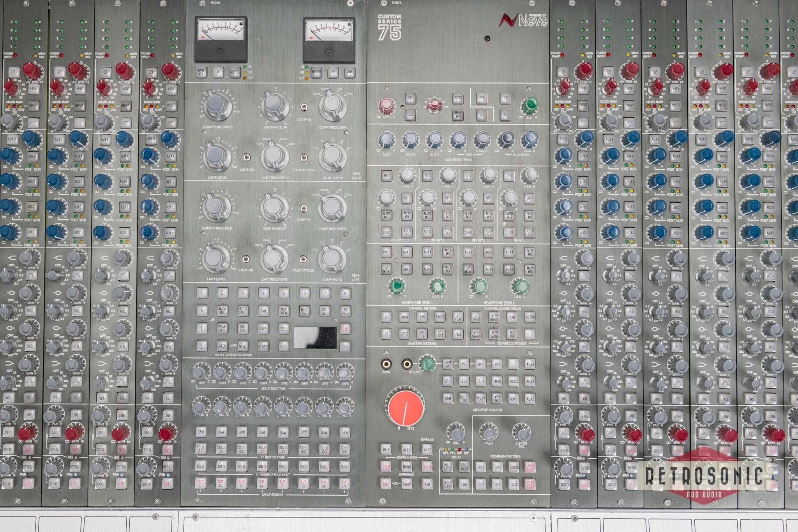798x532 pixels.
Task: Click the STORE button
Action: point(263,346)
